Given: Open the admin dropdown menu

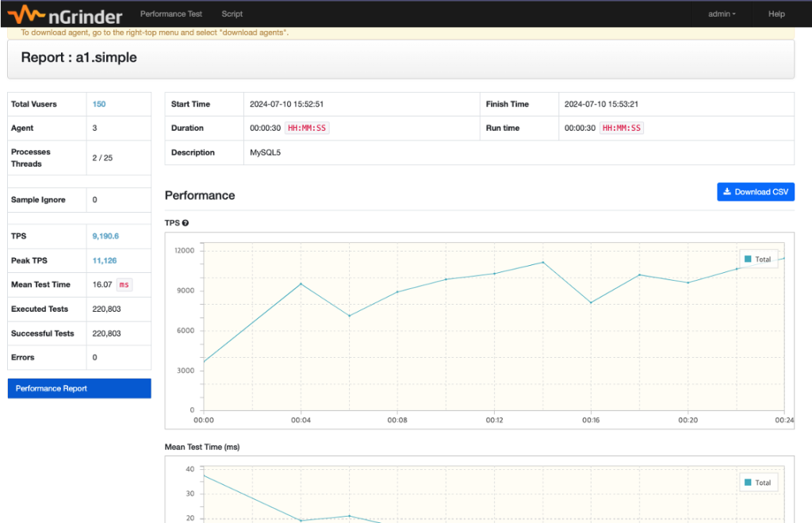Looking at the screenshot, I should (722, 13).
